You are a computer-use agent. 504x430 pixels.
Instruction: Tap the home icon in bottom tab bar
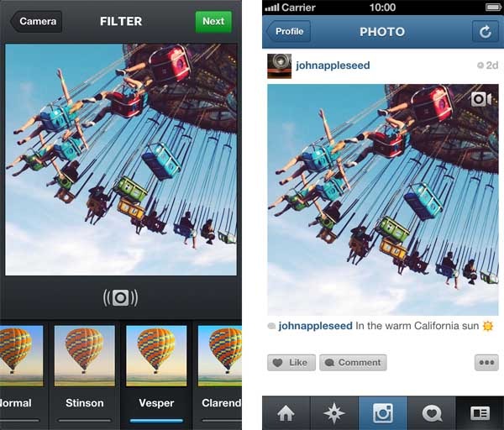(x=286, y=413)
